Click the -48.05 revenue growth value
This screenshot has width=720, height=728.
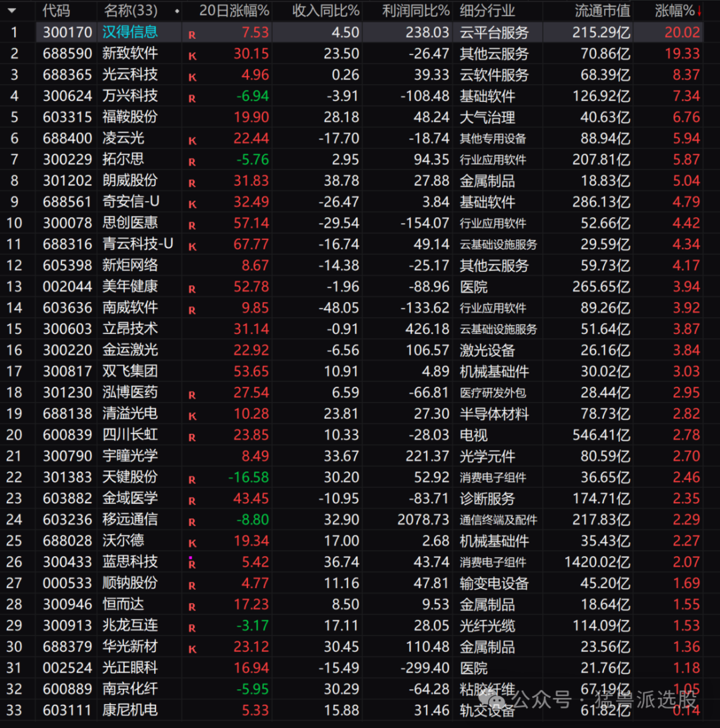point(339,308)
